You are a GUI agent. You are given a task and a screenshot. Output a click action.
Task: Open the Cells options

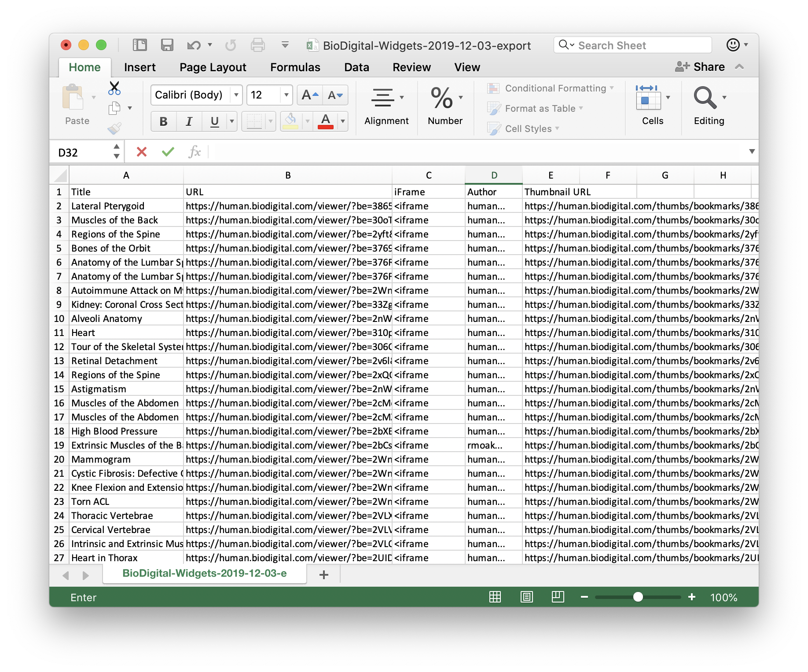click(653, 106)
